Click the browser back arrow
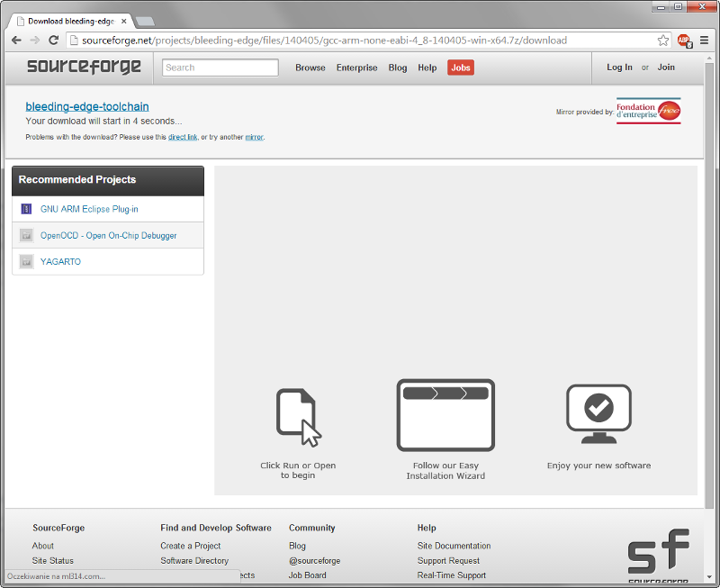 tap(16, 41)
